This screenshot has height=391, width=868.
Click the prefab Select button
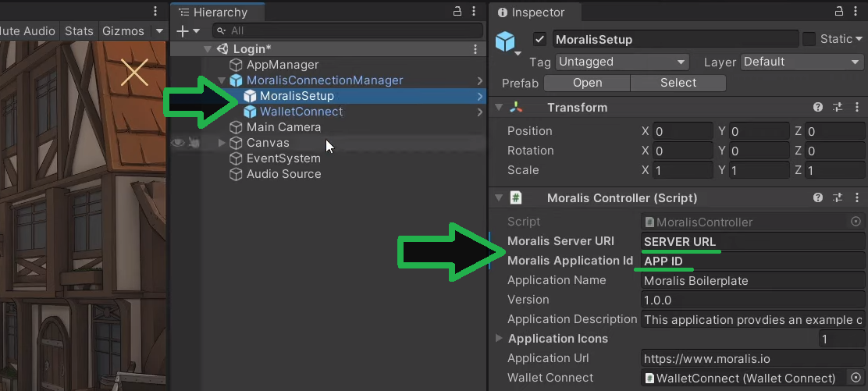pos(678,83)
